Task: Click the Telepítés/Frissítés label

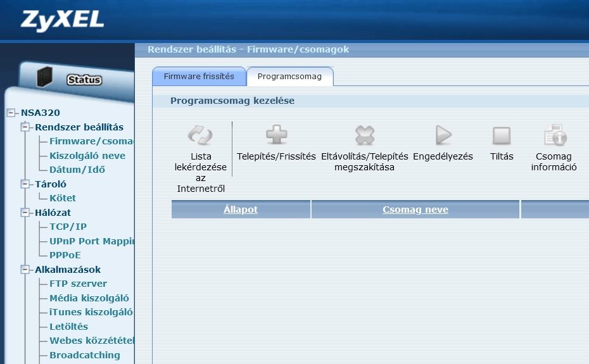Action: click(x=276, y=156)
